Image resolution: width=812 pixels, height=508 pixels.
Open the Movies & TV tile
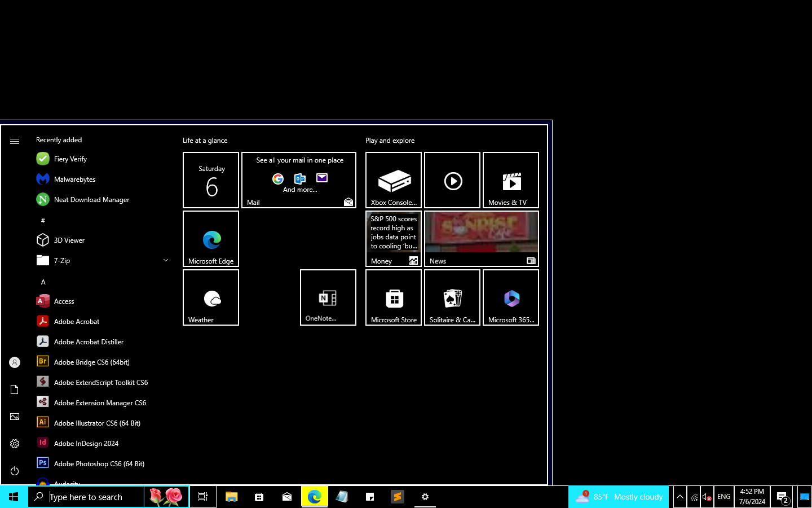pyautogui.click(x=511, y=180)
